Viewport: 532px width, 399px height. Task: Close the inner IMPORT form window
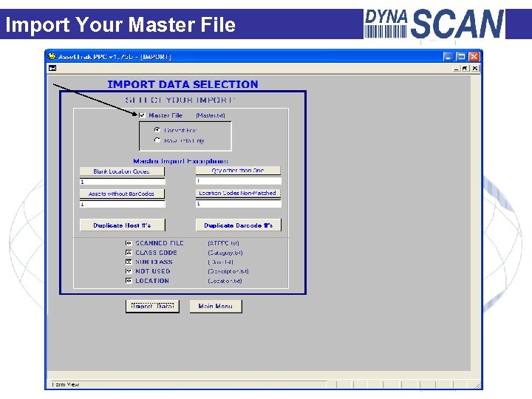click(x=475, y=69)
